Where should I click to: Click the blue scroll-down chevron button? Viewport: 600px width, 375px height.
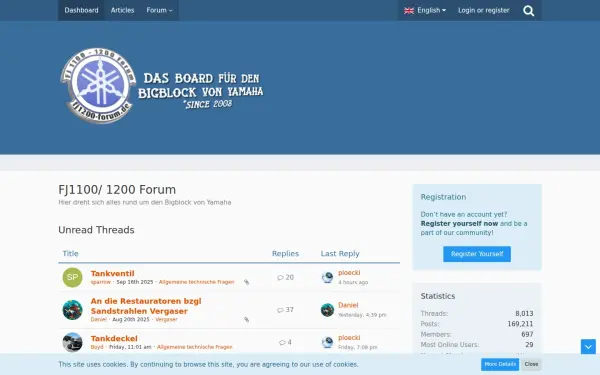pyautogui.click(x=588, y=347)
